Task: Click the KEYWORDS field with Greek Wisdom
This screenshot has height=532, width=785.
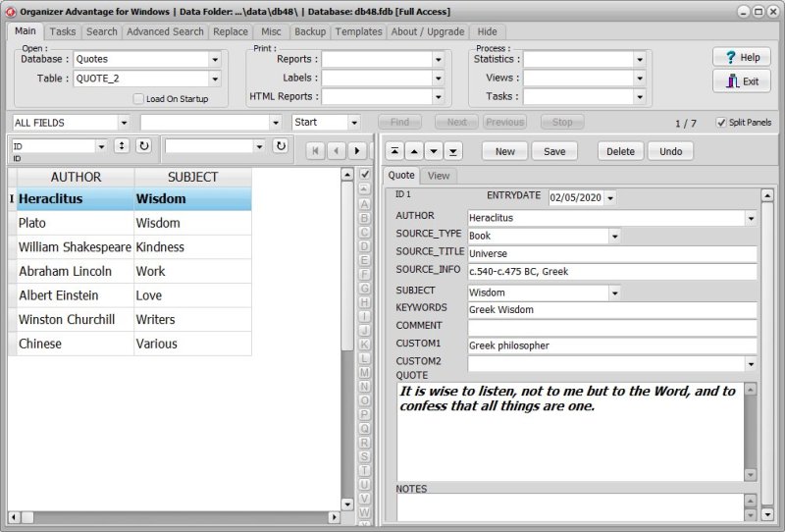Action: (x=611, y=310)
